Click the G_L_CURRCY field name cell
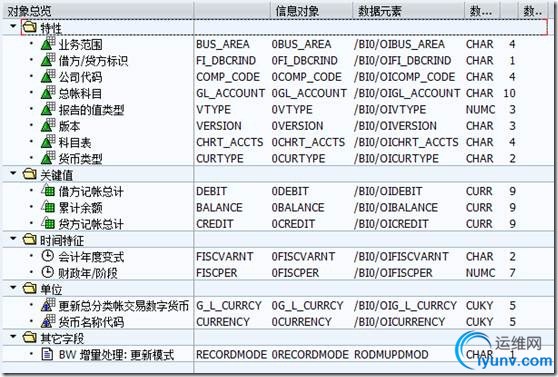This screenshot has width=558, height=377. (229, 306)
